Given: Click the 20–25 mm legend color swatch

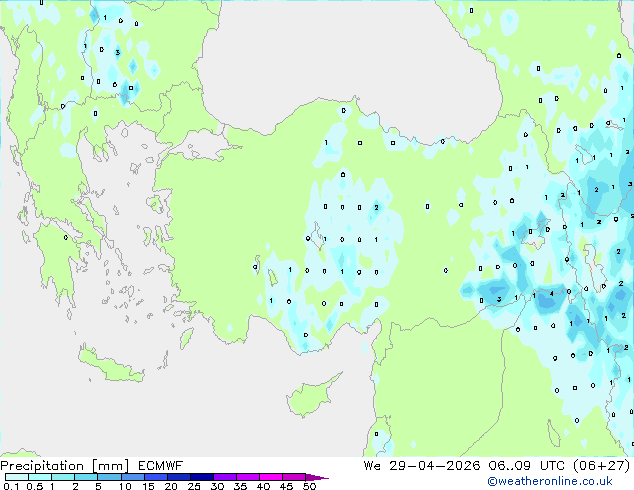Looking at the screenshot, I should (179, 477).
